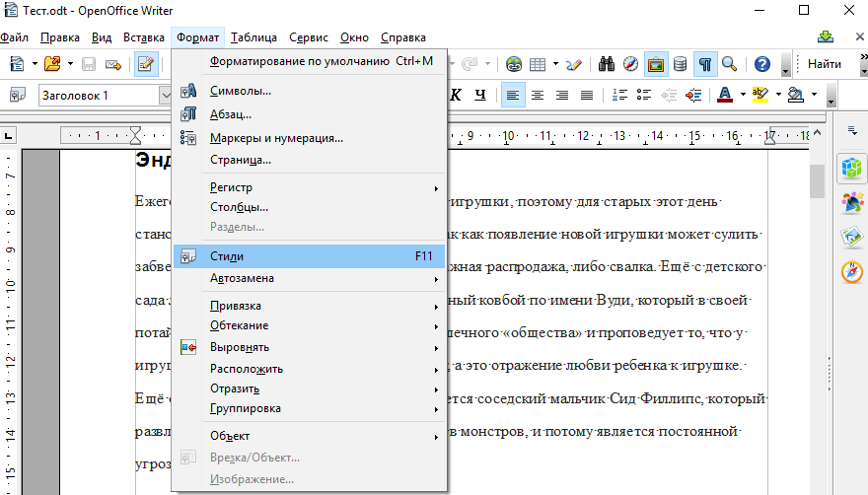
Task: Open the Заголовок 1 paragraph style dropdown
Action: pos(166,96)
